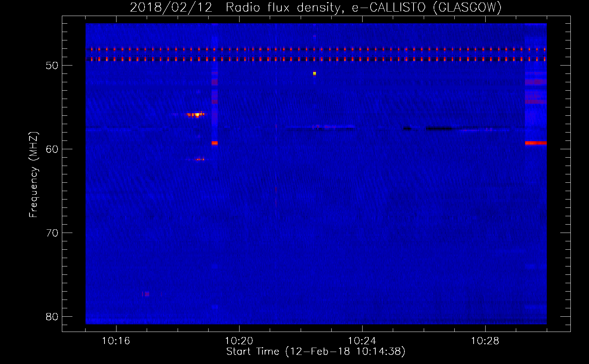Click the wide red bar at 59 MHz far right

(536, 143)
